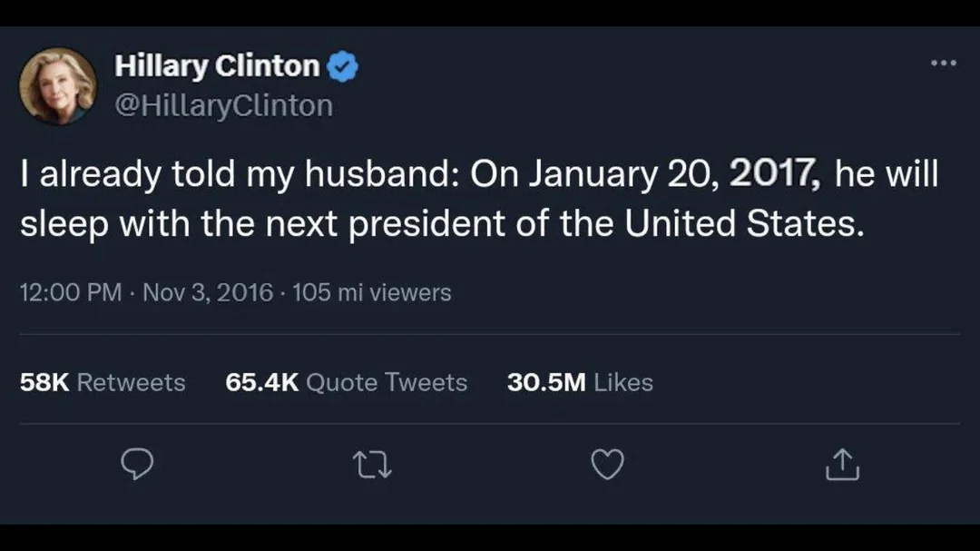Screen dimensions: 980x551
Task: View the 58K Retweets list
Action: [103, 382]
